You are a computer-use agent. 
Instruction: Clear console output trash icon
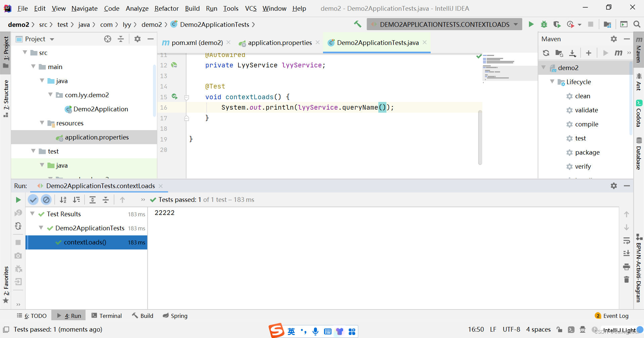pos(627,279)
